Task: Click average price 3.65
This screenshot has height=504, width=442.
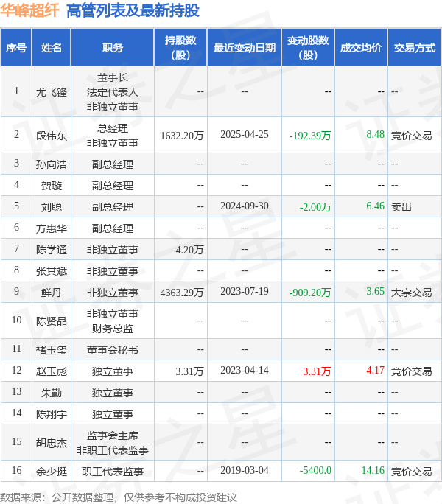Action: pyautogui.click(x=376, y=291)
